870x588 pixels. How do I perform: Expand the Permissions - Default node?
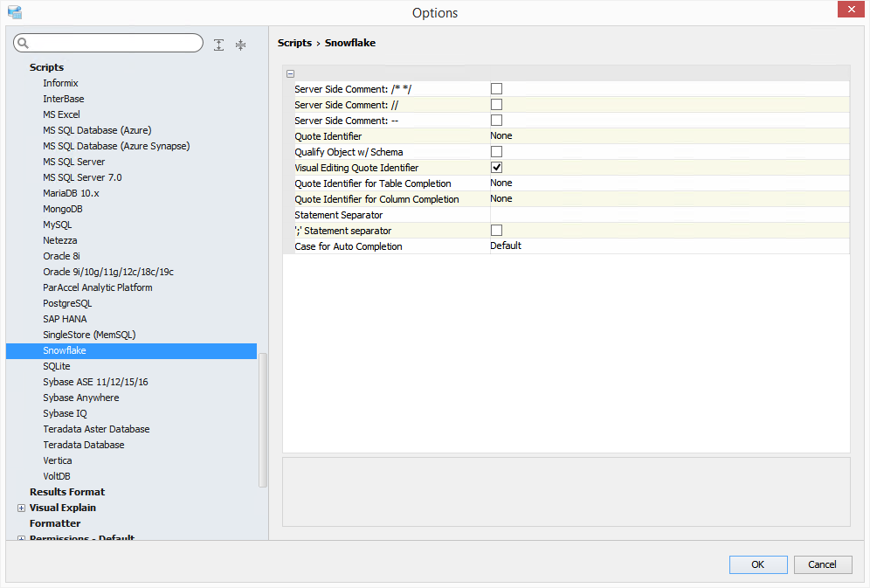click(x=21, y=538)
